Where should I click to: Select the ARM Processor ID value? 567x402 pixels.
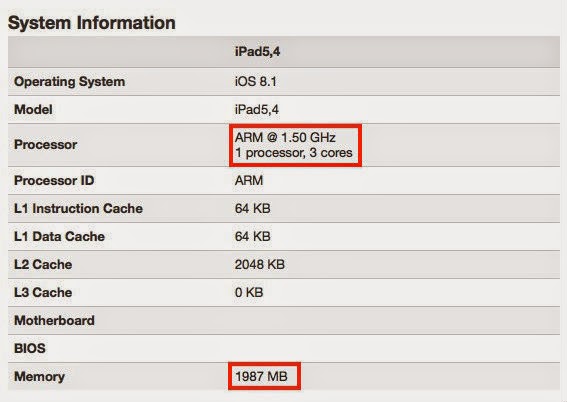click(x=249, y=180)
